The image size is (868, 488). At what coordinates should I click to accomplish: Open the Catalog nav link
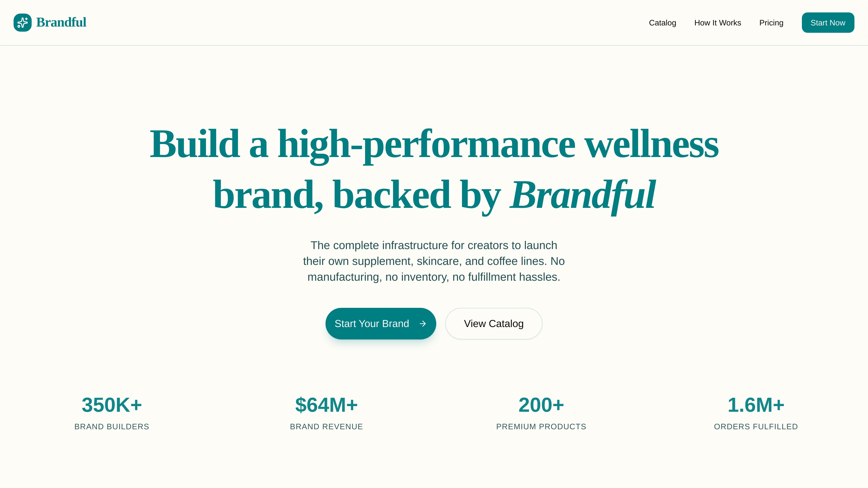[662, 23]
